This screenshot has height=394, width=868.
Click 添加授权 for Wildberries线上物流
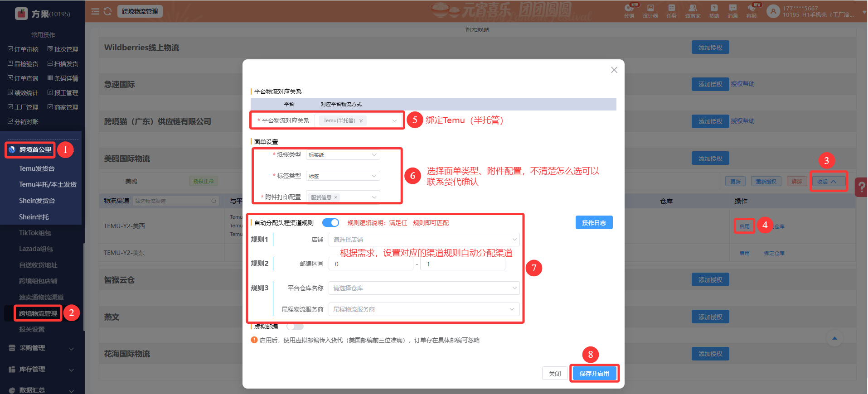tap(710, 48)
